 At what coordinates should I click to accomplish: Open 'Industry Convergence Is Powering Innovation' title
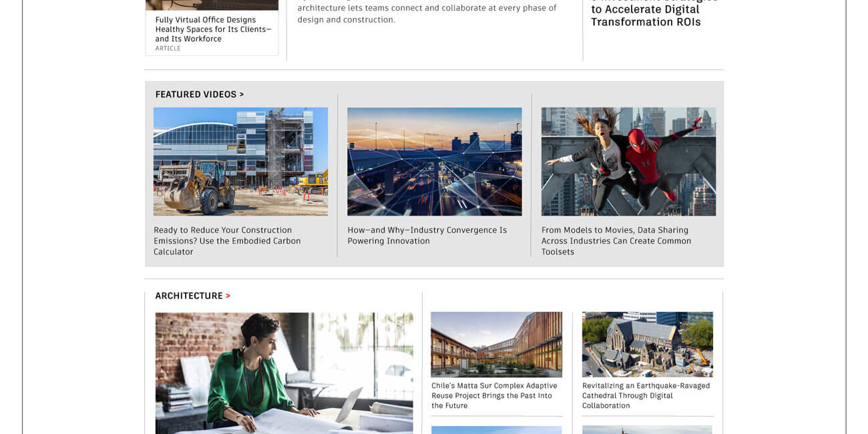427,236
